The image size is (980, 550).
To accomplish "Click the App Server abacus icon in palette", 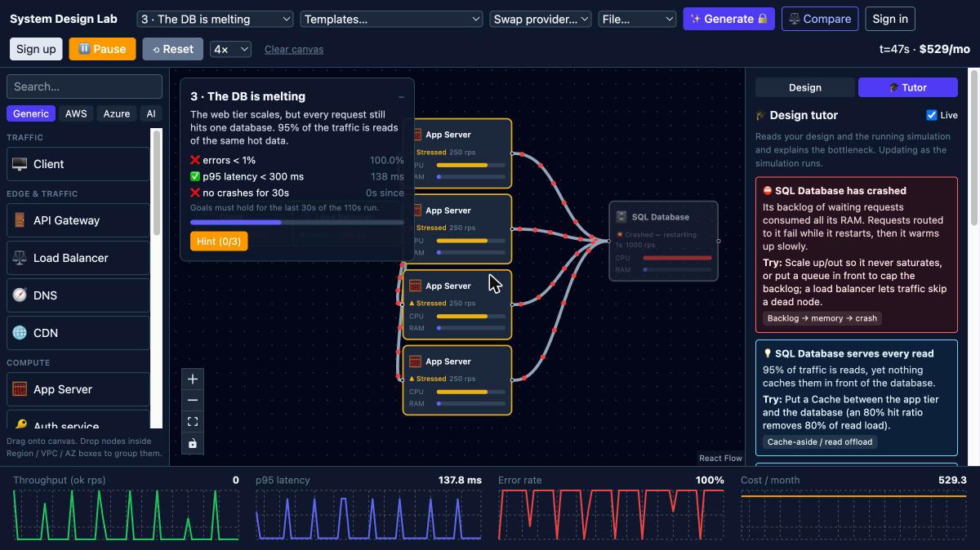I will point(20,389).
